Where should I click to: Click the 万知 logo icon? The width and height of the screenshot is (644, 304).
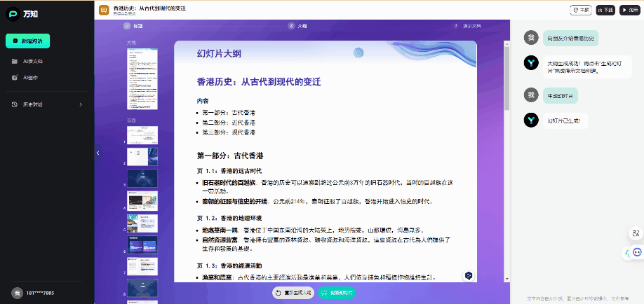click(12, 14)
